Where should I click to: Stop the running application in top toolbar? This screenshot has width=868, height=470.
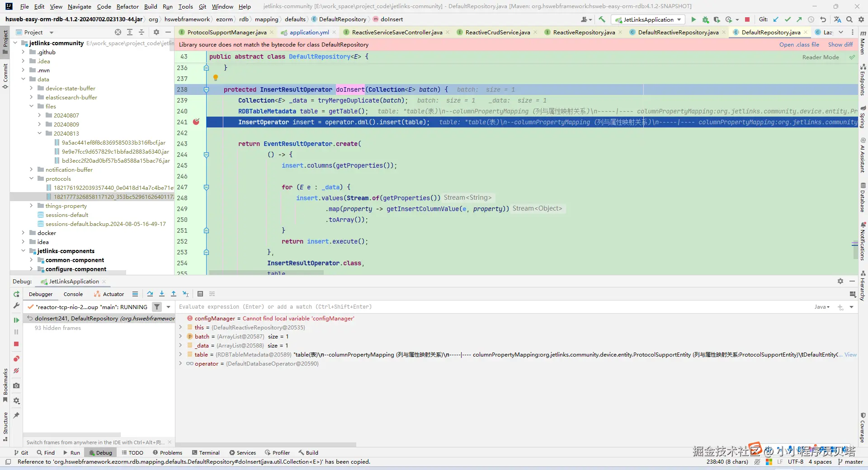coord(747,19)
